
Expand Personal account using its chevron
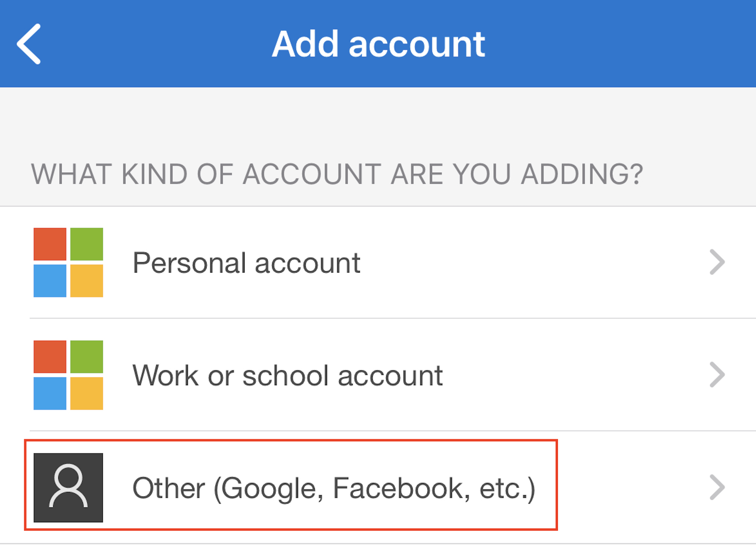coord(717,262)
